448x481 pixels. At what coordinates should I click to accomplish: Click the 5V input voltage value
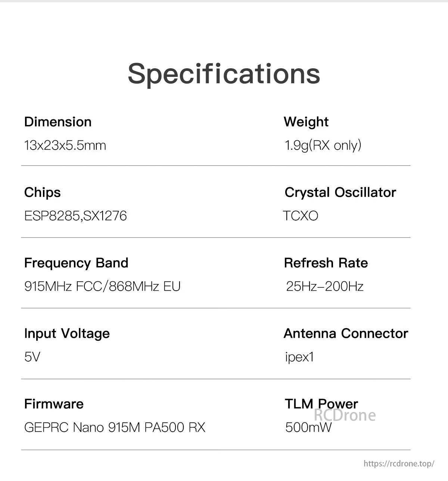tap(32, 357)
